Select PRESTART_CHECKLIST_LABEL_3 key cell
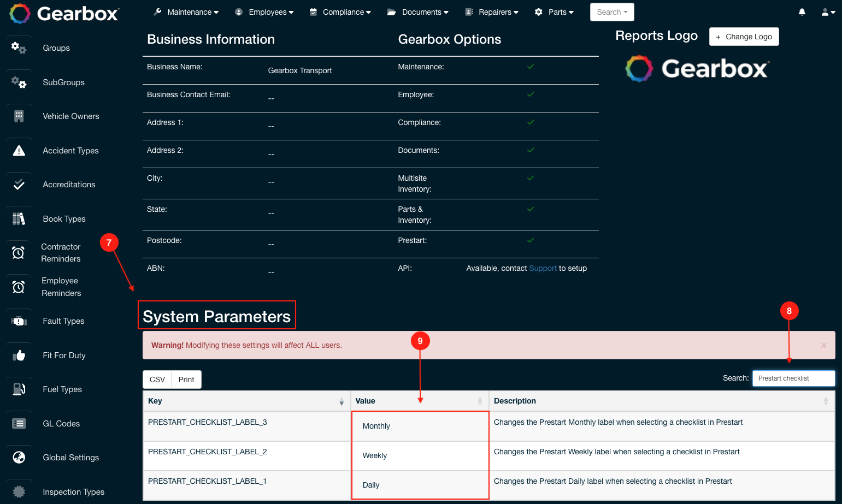The height and width of the screenshot is (504, 842). pos(246,426)
